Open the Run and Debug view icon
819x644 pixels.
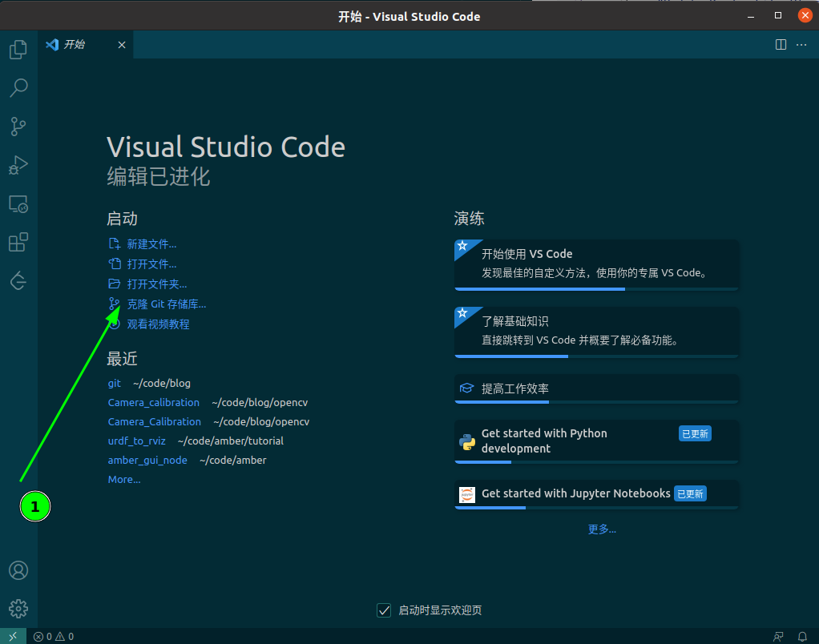[x=18, y=165]
